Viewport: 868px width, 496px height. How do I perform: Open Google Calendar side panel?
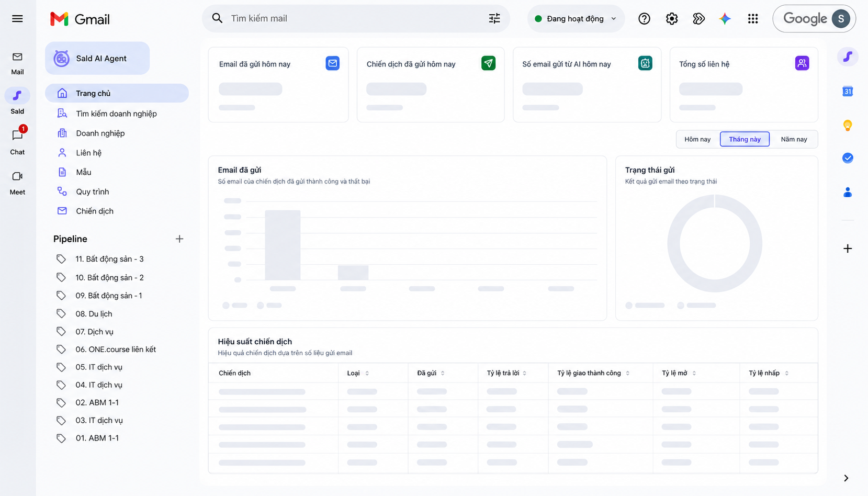[848, 92]
